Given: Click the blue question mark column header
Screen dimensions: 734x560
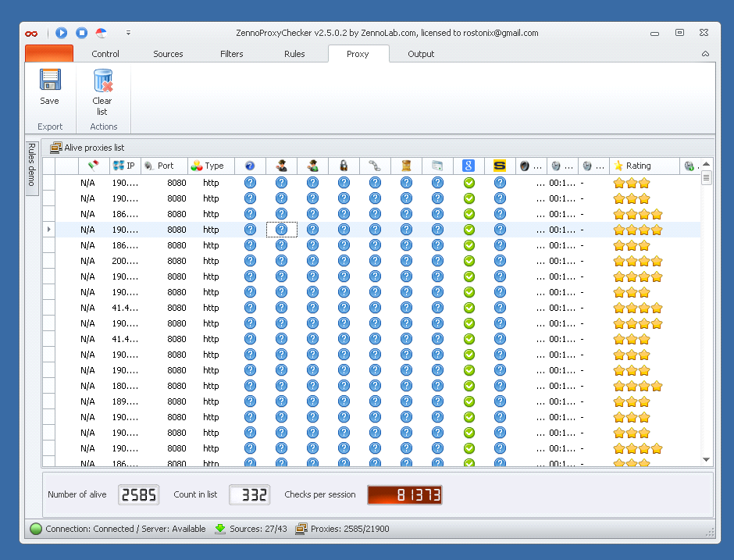Looking at the screenshot, I should [250, 166].
